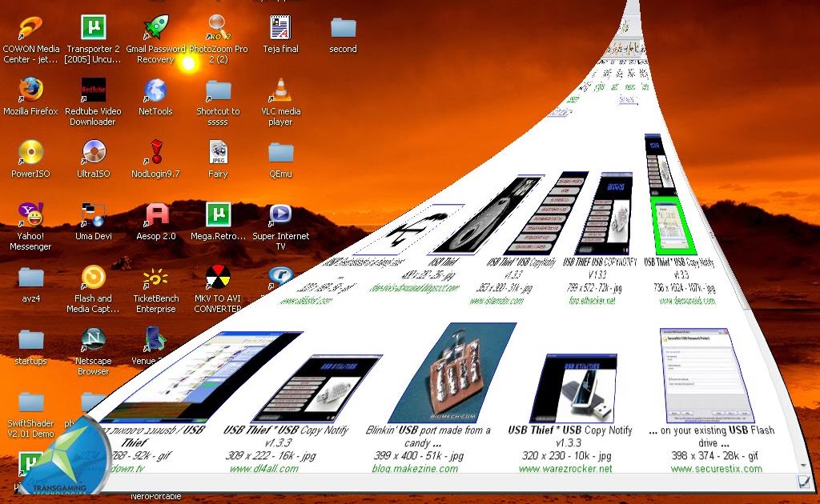Launch the Netscape Browser icon
The width and height of the screenshot is (820, 504).
(x=93, y=339)
